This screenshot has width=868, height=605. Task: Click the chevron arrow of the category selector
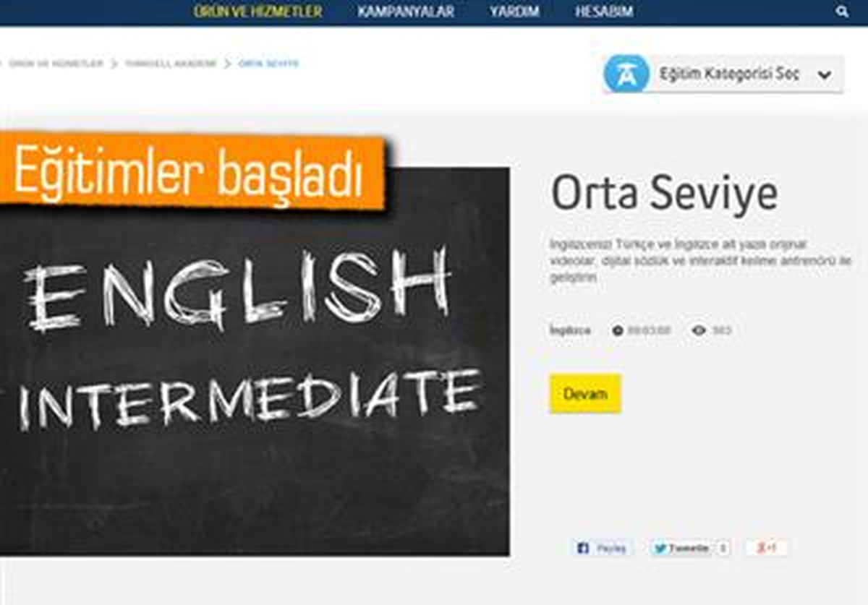coord(825,74)
